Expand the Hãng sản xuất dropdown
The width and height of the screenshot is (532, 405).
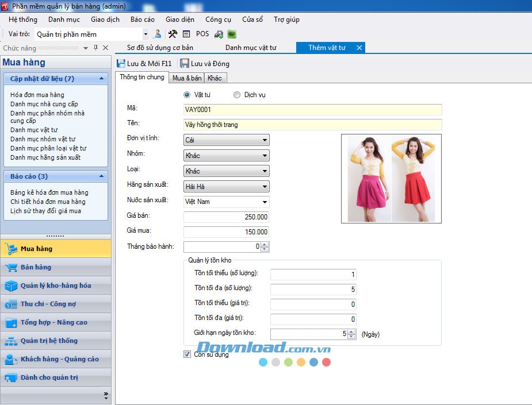pos(265,186)
